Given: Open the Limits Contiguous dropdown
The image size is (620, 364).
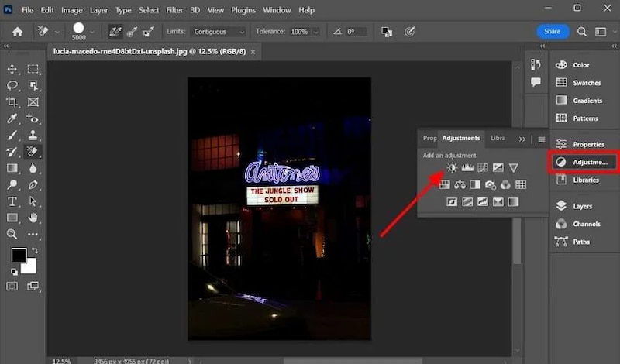Looking at the screenshot, I should pos(218,32).
